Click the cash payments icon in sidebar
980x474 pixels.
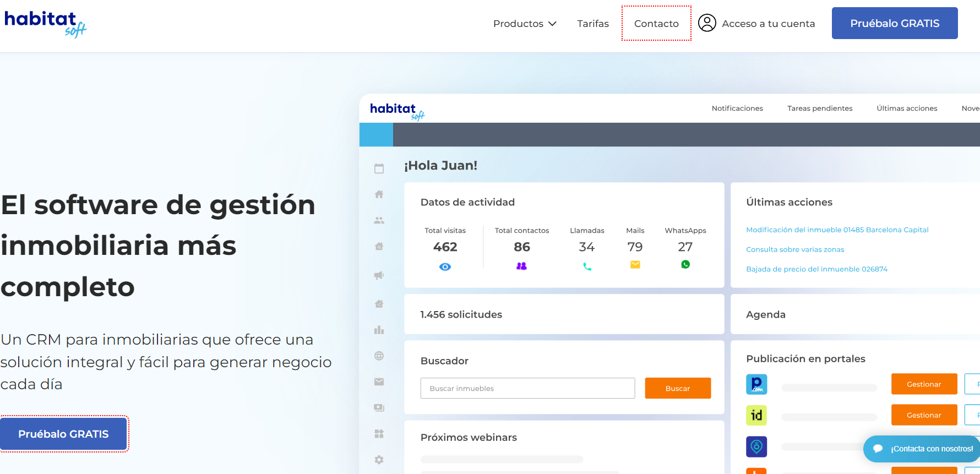click(x=379, y=408)
